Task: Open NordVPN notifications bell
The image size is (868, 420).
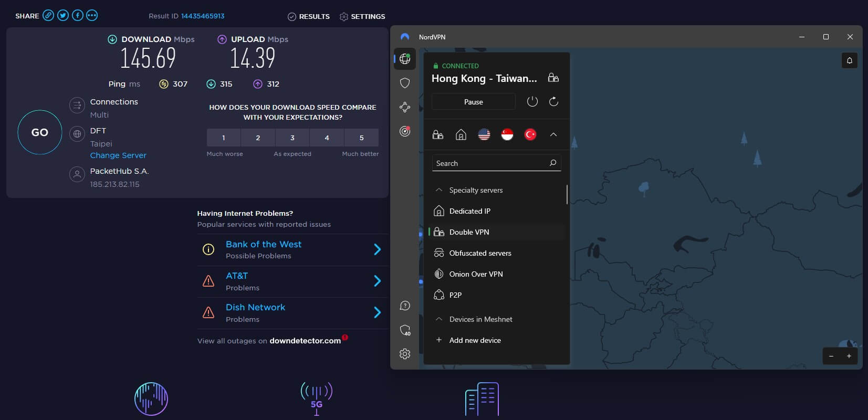Action: click(x=850, y=60)
